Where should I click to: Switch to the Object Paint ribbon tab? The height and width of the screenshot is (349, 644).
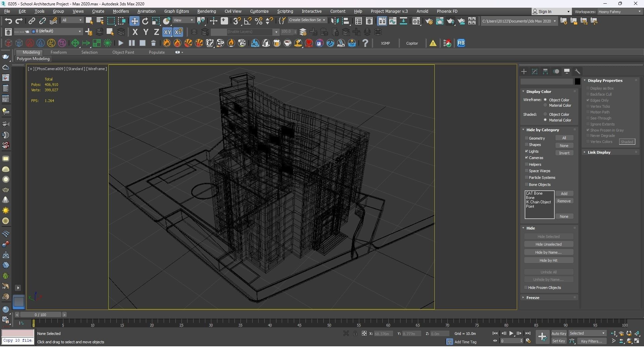123,52
